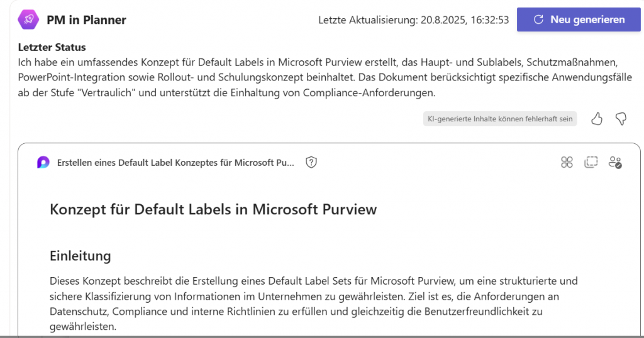644x338 pixels.
Task: Click the Einleitung section heading
Action: 80,256
